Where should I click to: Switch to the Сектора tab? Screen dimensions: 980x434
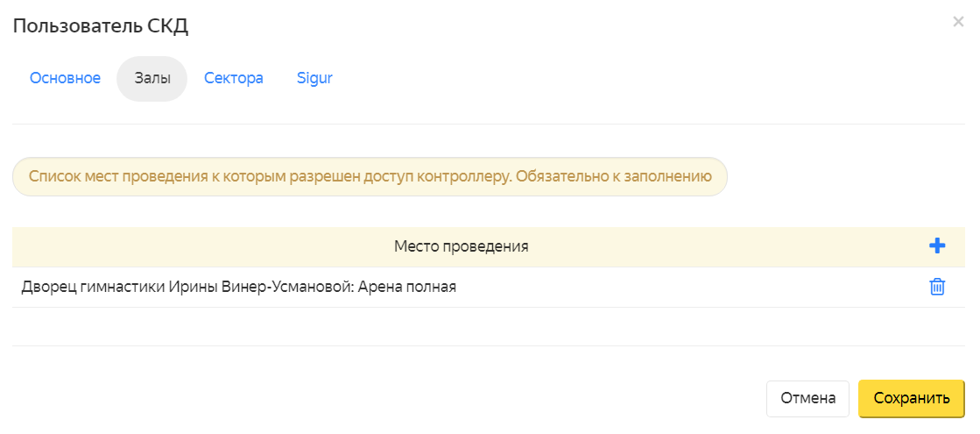click(234, 78)
